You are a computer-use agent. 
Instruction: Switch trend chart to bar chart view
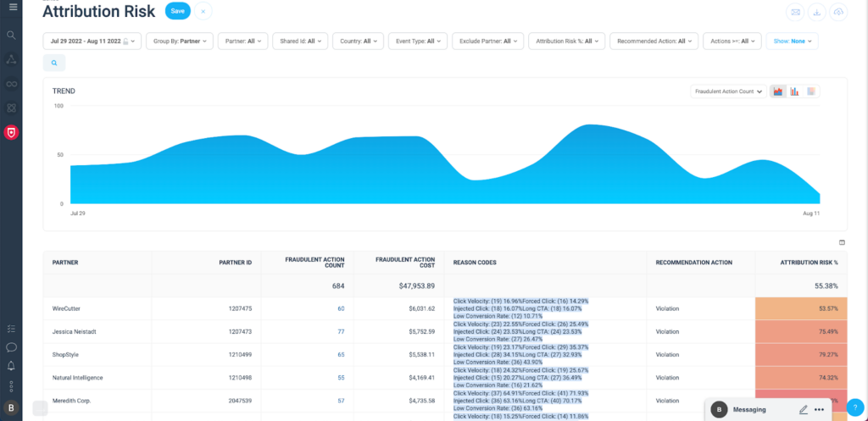(794, 91)
